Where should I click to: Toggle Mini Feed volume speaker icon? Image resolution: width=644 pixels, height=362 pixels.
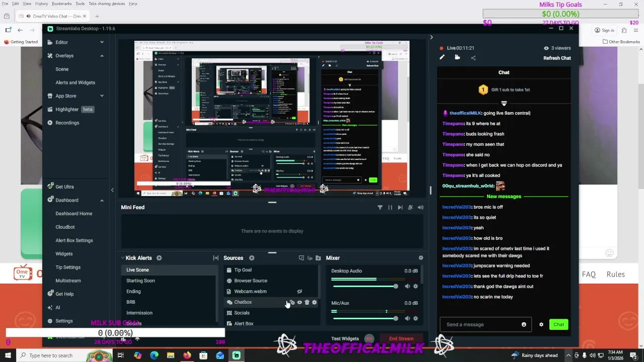tap(421, 207)
